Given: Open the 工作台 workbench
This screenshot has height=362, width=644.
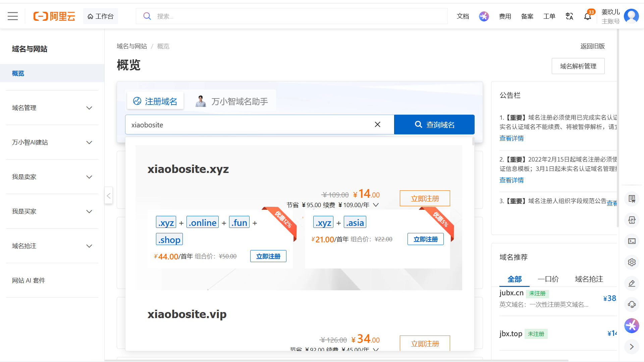Looking at the screenshot, I should (x=101, y=16).
